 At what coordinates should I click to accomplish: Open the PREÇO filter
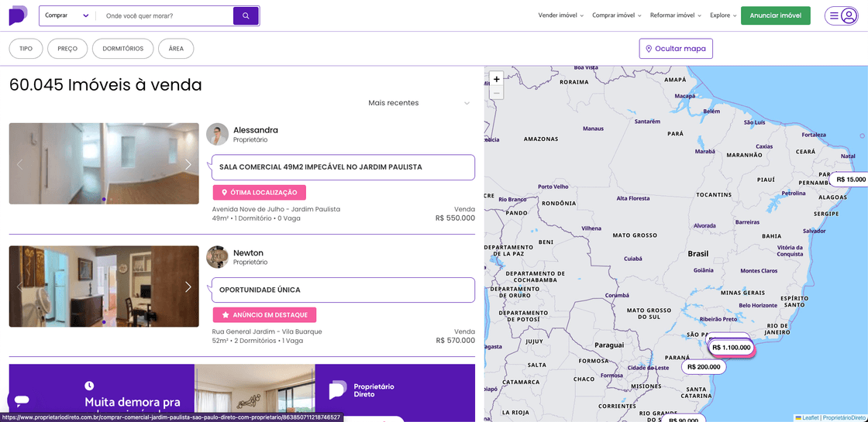pos(67,49)
